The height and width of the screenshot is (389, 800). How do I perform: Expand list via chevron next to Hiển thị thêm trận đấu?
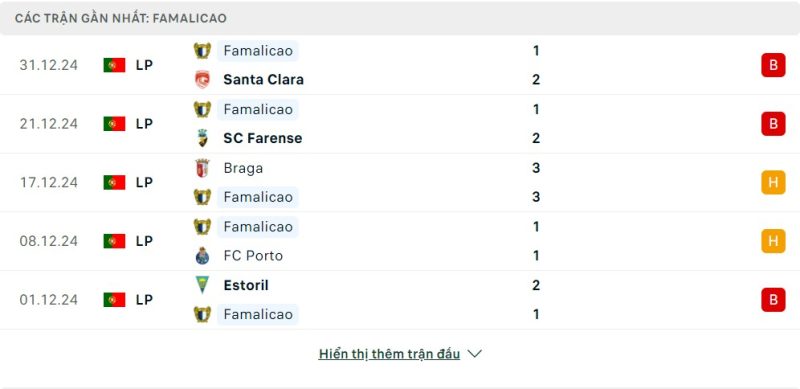point(474,354)
